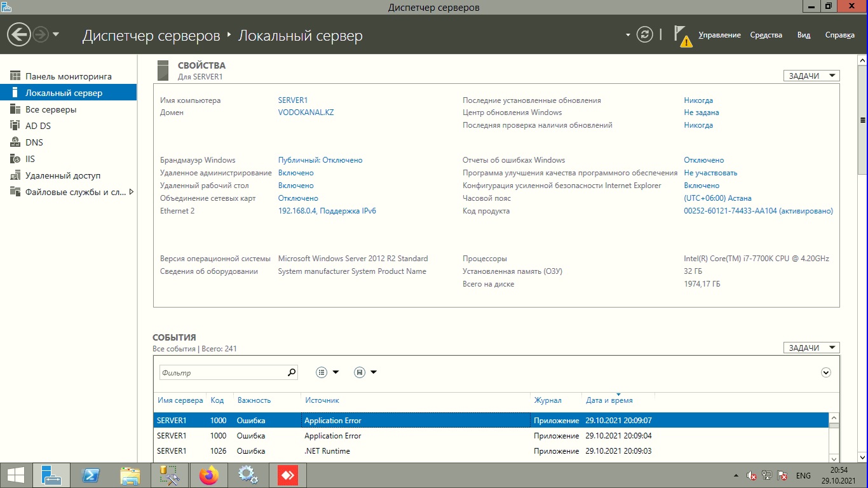This screenshot has width=868, height=488.
Task: Open DNS role page
Action: point(68,142)
